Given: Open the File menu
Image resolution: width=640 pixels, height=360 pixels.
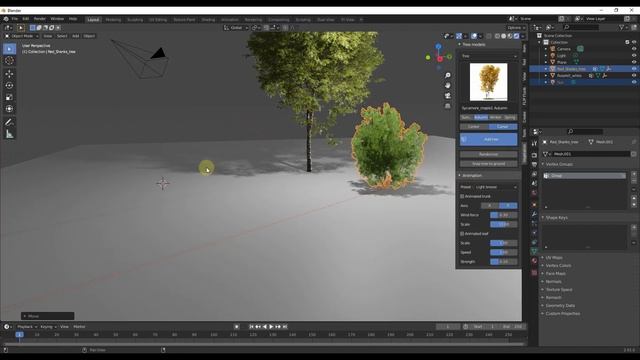Looking at the screenshot, I should pos(15,19).
